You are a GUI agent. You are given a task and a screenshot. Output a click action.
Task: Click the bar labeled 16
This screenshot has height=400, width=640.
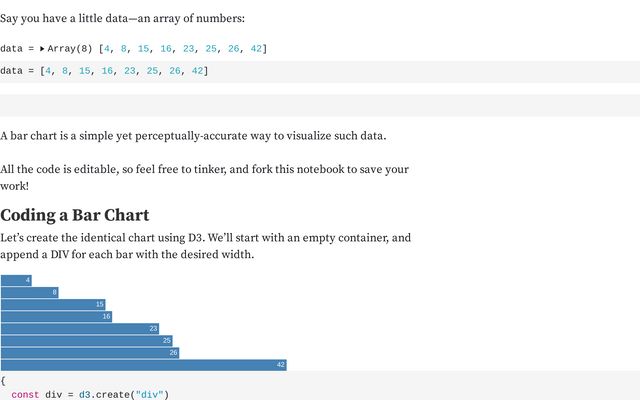click(56, 316)
